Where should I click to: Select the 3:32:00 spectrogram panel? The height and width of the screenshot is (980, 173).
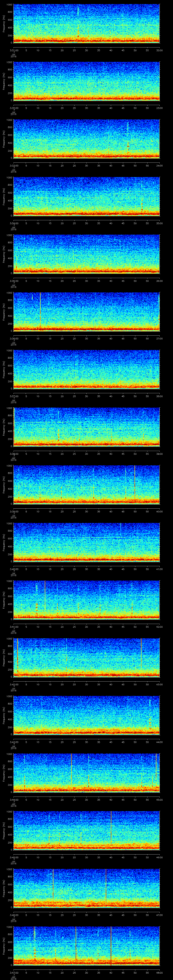pyautogui.click(x=86, y=81)
